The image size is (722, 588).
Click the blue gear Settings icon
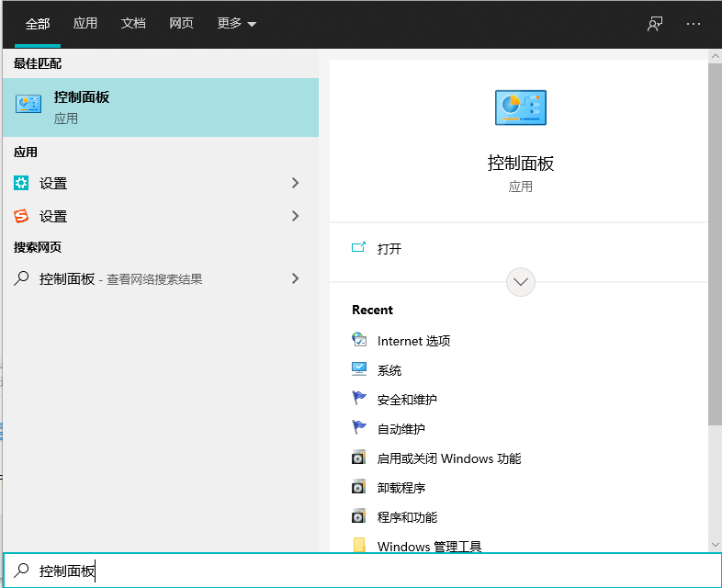point(22,183)
